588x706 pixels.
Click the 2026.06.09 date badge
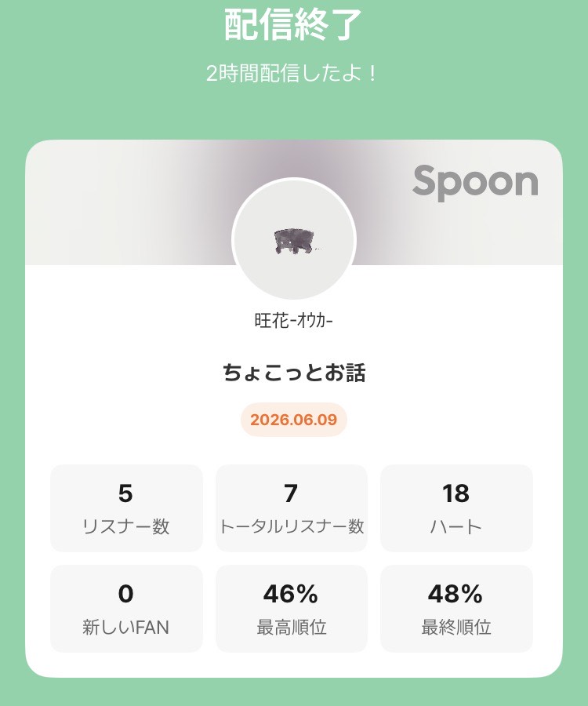[294, 420]
